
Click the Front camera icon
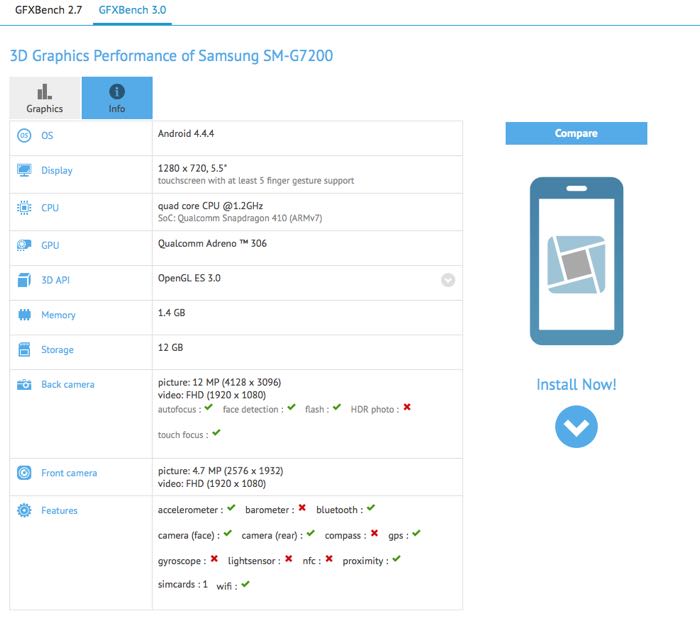(24, 473)
